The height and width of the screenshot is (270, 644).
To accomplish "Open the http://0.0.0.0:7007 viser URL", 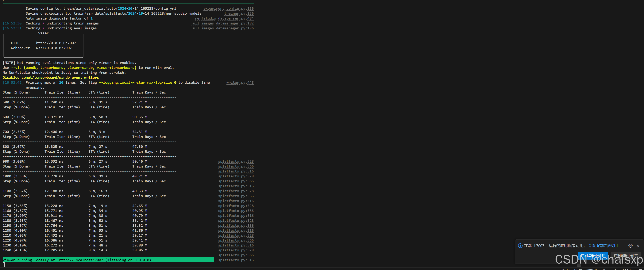I will (56, 43).
